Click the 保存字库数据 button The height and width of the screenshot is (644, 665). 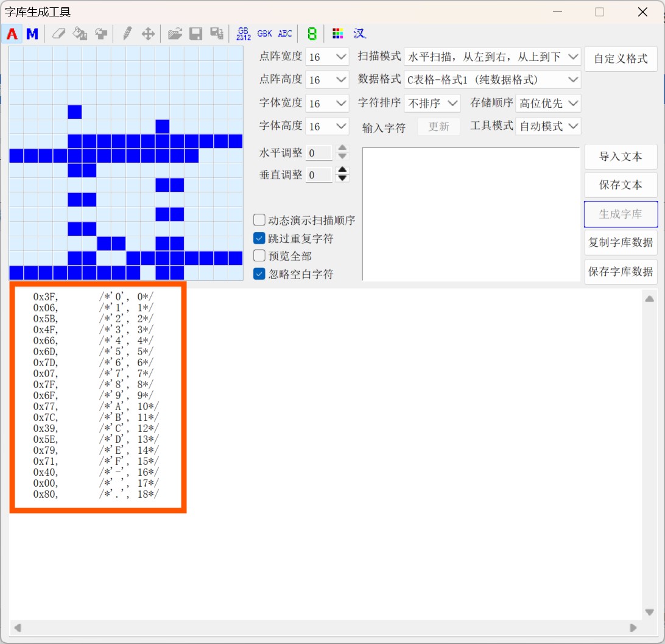pos(621,272)
